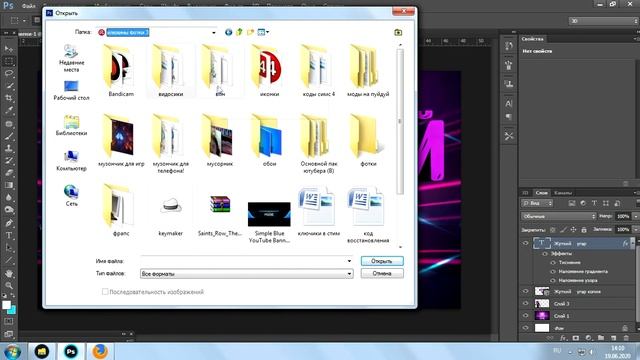Screen dimensions: 640x360
Task: Click the background color swatch
Action: [13, 311]
